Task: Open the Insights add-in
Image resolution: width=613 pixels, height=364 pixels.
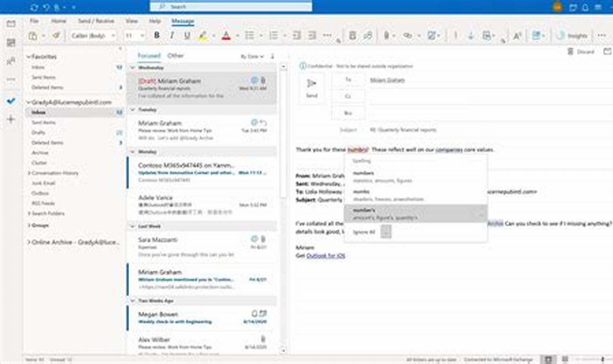Action: point(572,36)
